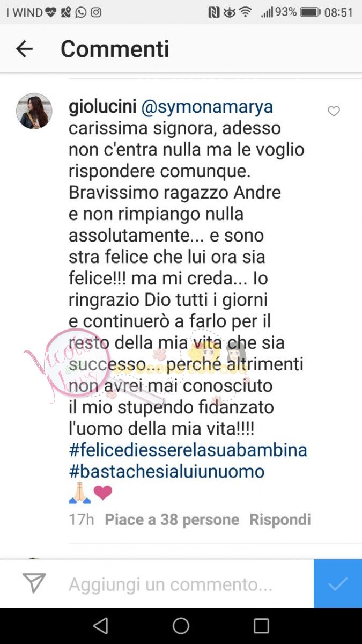Viewport: 362px width, 644px height.
Task: Focus the Aggiungi un commento field
Action: click(x=171, y=584)
